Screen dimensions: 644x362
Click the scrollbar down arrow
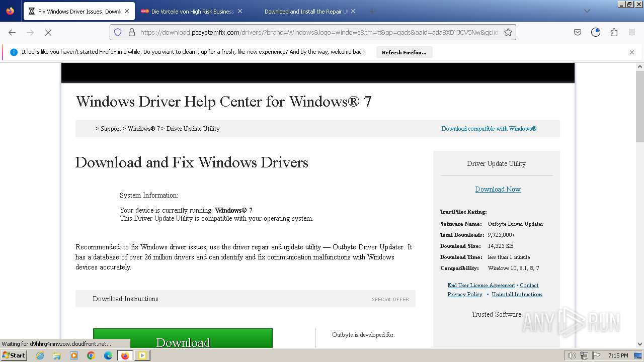[x=640, y=344]
